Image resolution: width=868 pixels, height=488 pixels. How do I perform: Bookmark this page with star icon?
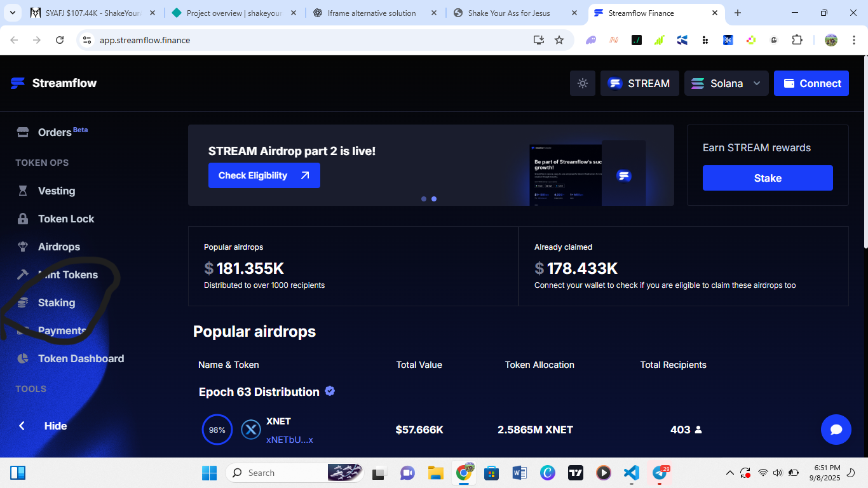point(559,40)
